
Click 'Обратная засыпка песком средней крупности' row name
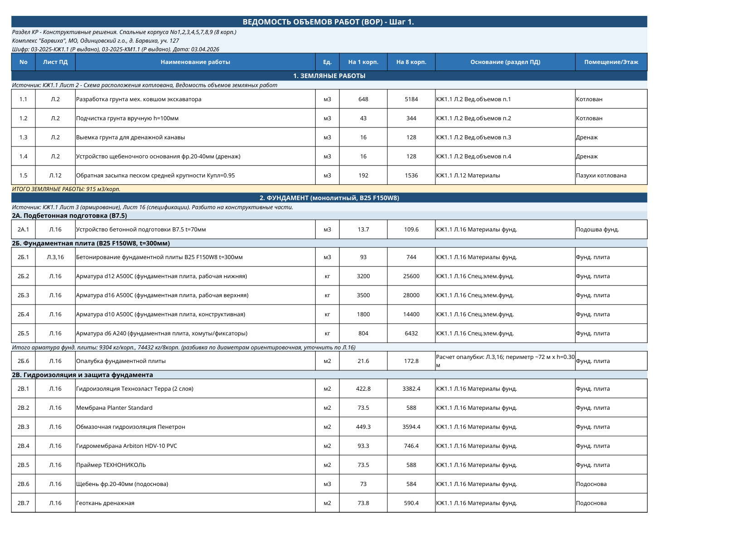click(195, 175)
